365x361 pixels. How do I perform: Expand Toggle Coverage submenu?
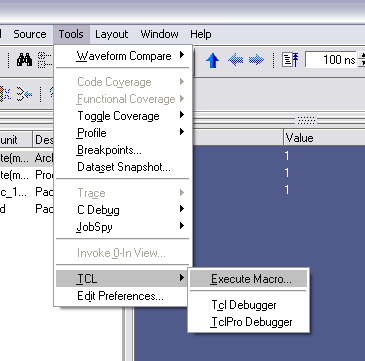click(123, 116)
